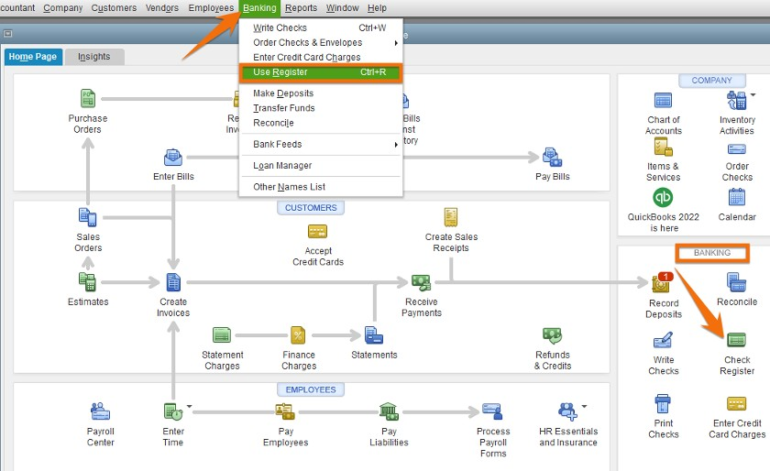Screen dimensions: 770x471
Task: Open Finance Charges icon
Action: coord(298,335)
